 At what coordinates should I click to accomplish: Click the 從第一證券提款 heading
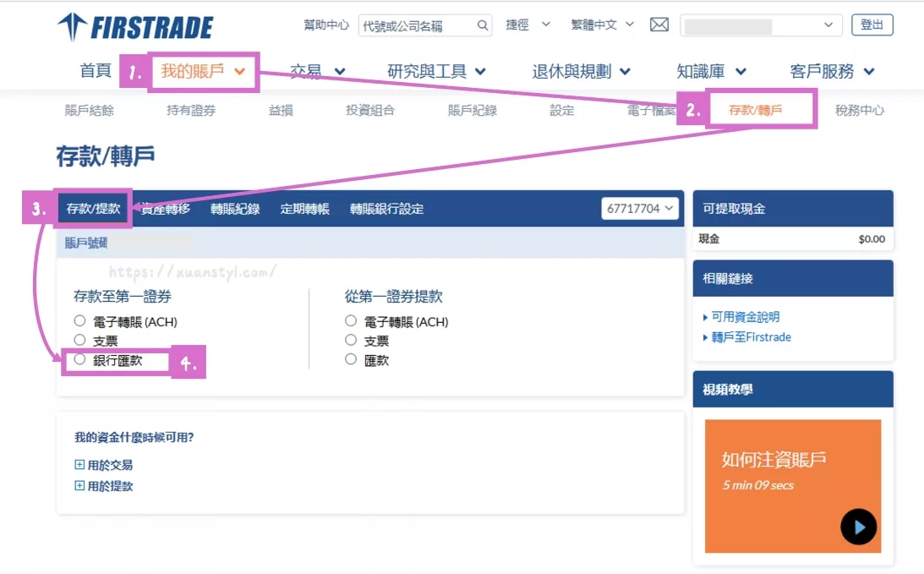pos(394,297)
